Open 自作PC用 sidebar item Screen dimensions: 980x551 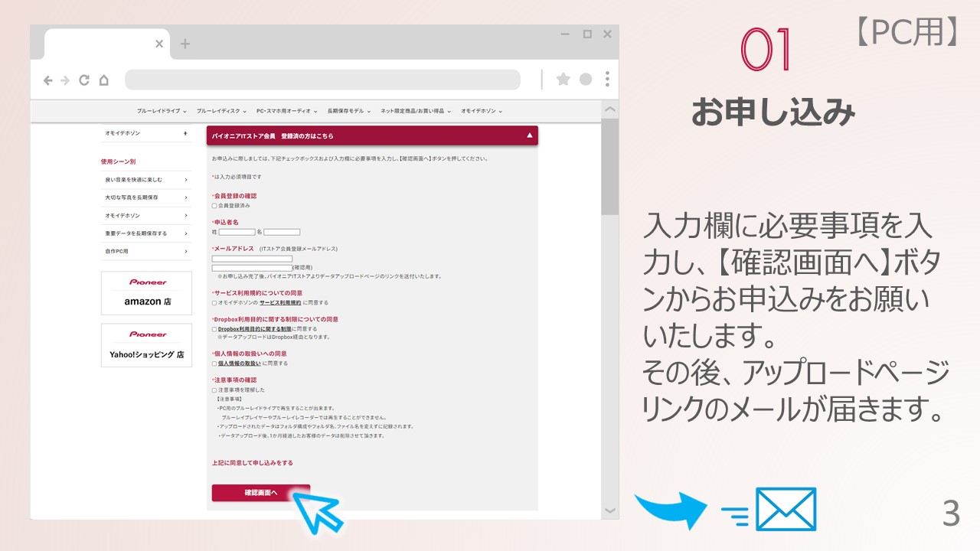click(x=146, y=251)
